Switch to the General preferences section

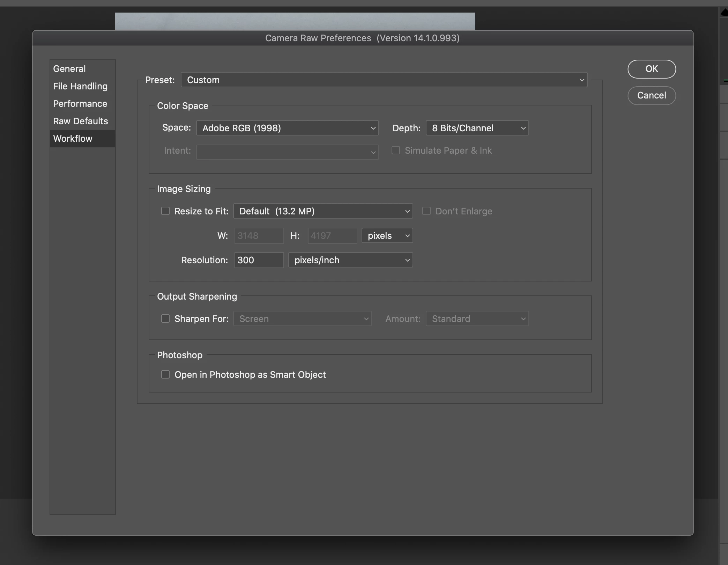tap(69, 69)
